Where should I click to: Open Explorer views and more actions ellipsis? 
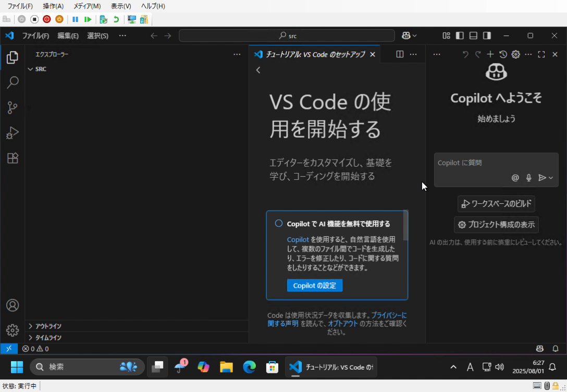237,54
